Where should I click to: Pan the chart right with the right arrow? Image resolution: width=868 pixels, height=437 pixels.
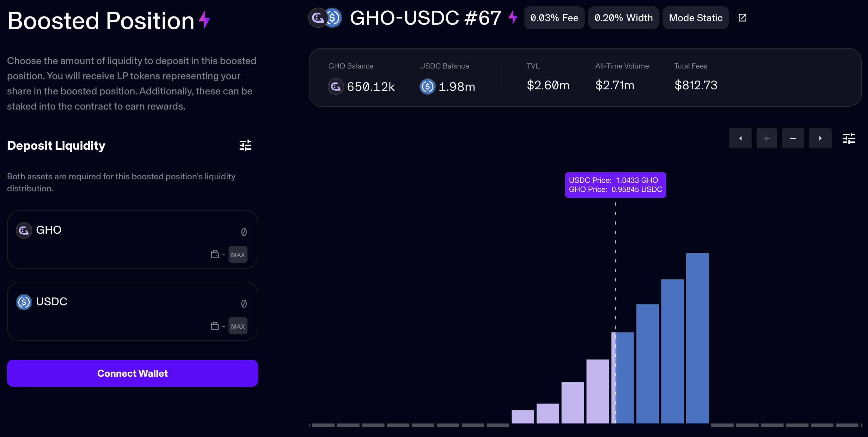click(x=820, y=138)
